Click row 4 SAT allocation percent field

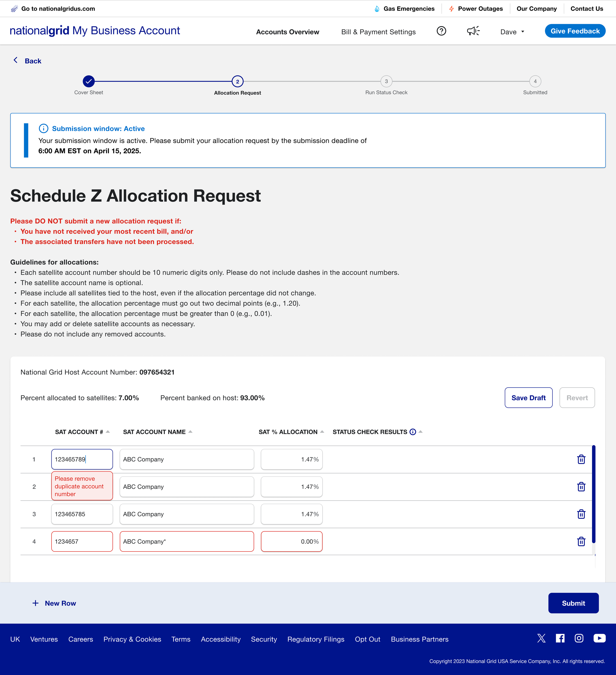click(x=291, y=541)
